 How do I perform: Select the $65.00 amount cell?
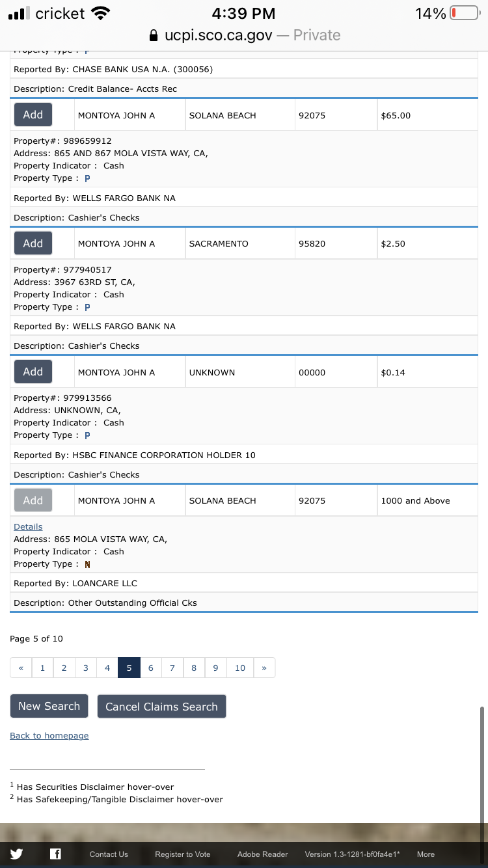(x=427, y=115)
